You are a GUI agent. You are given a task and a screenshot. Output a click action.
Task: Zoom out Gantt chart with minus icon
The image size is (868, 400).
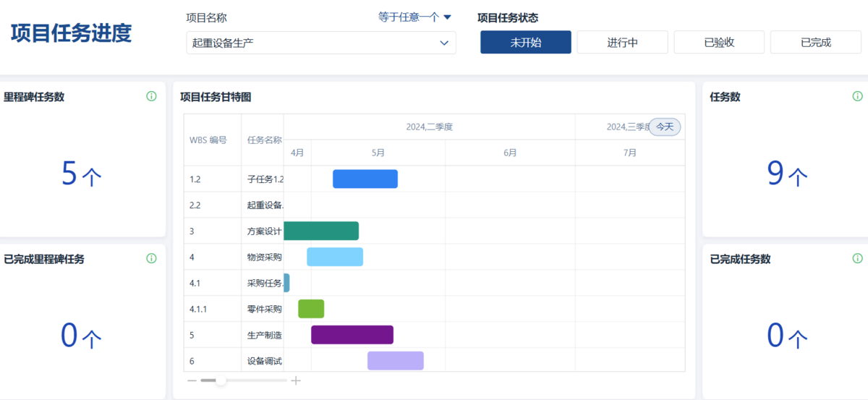[192, 380]
